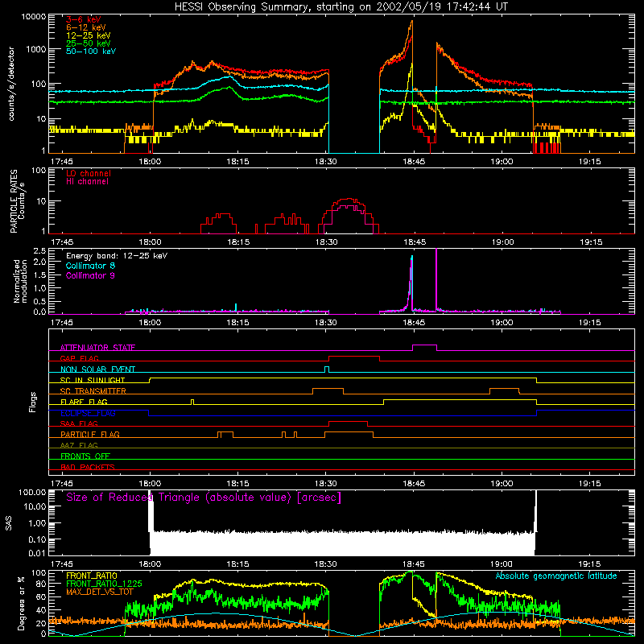Click the 100.00 y-axis label on SAS plot

coord(32,492)
